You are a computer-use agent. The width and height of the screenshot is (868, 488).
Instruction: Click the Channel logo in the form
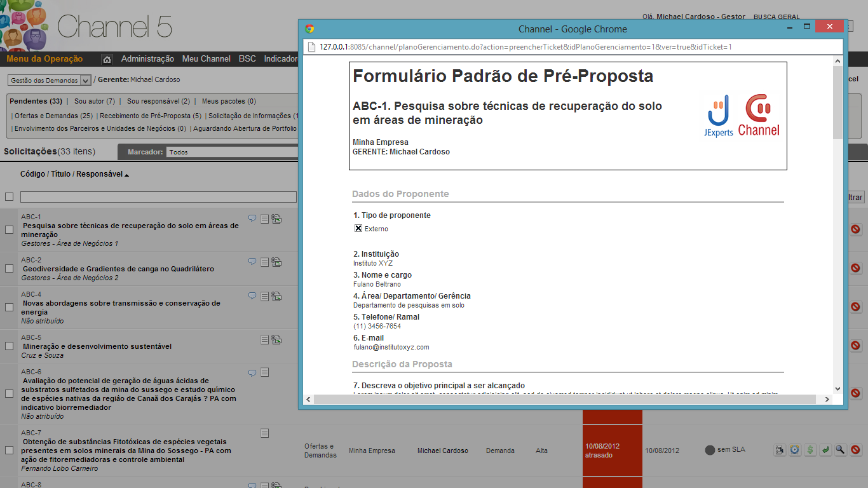pyautogui.click(x=759, y=115)
